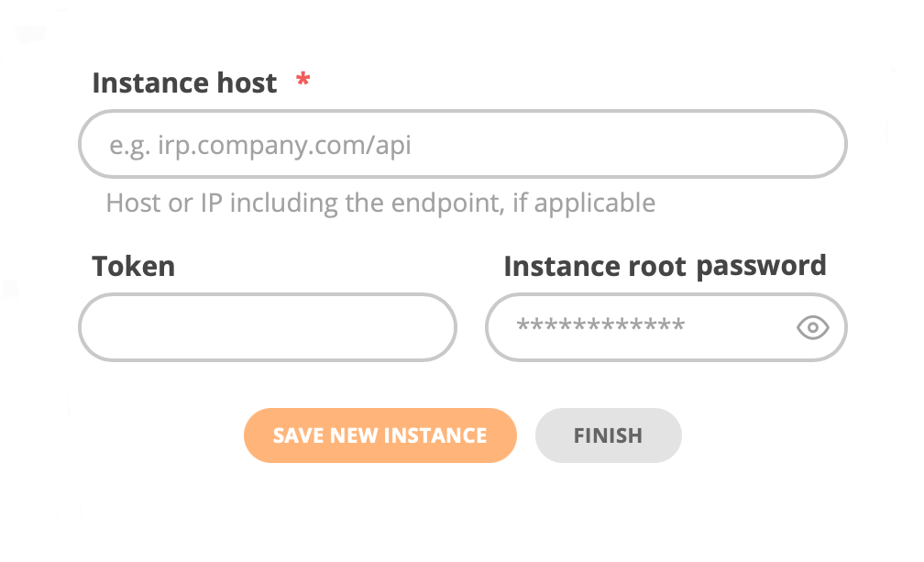Click the Save New Instance button

(x=380, y=435)
